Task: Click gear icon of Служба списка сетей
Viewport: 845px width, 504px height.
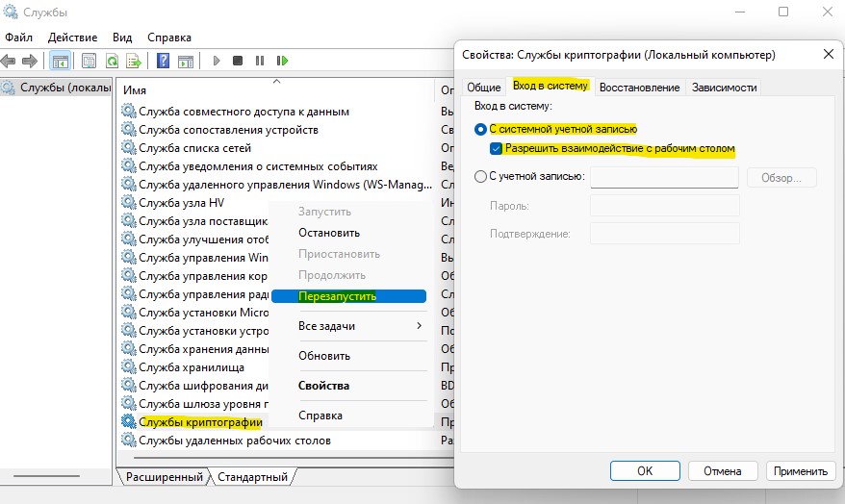Action: [128, 147]
